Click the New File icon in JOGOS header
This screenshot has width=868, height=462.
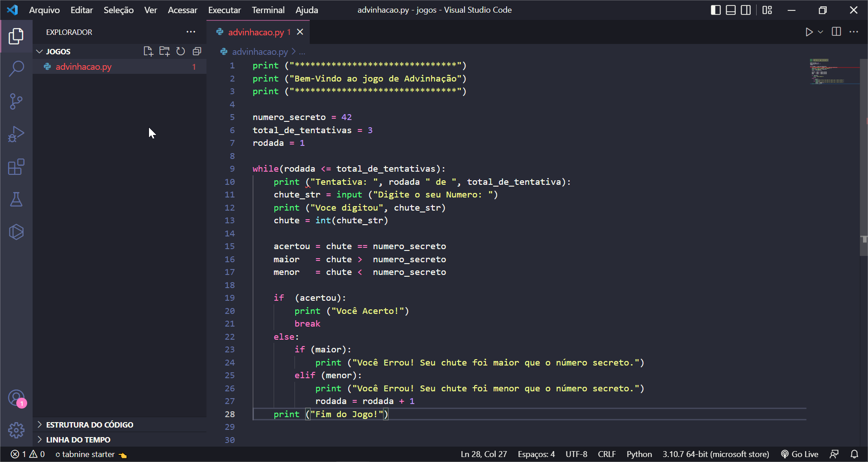coord(148,51)
